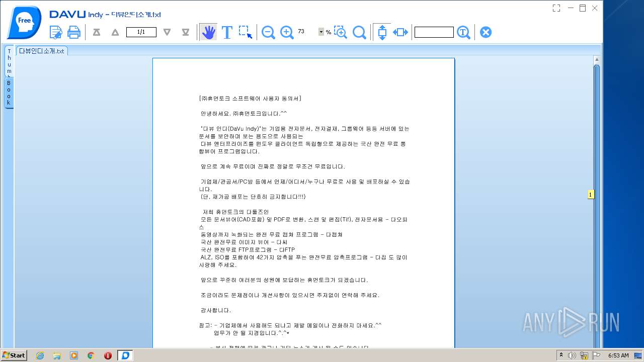Image resolution: width=644 pixels, height=362 pixels.
Task: Select the area selection tool
Action: click(x=246, y=32)
